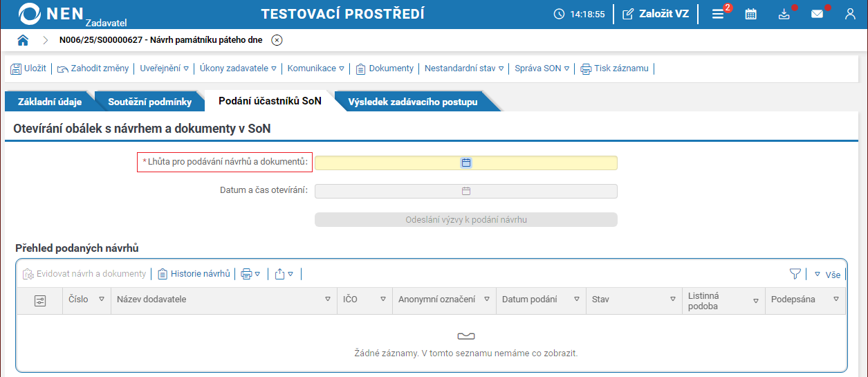Screen dimensions: 868x377
Task: Expand the Uveřejnění menu
Action: click(x=164, y=68)
